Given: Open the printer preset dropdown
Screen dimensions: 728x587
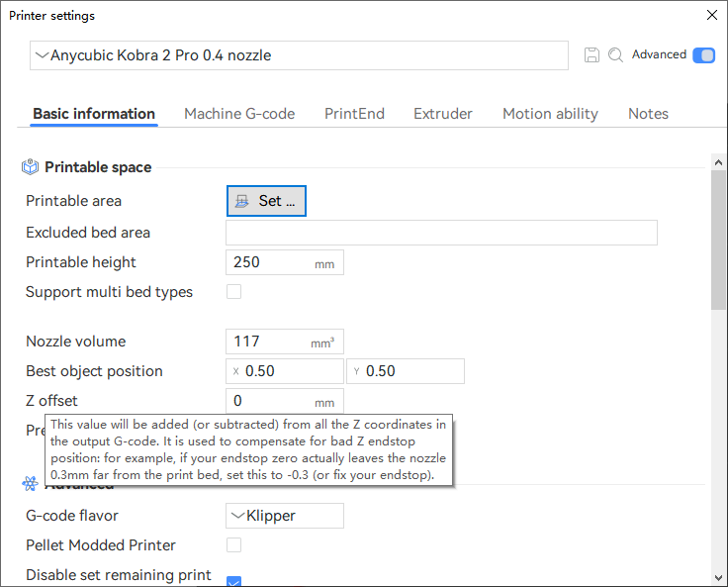Looking at the screenshot, I should point(299,55).
